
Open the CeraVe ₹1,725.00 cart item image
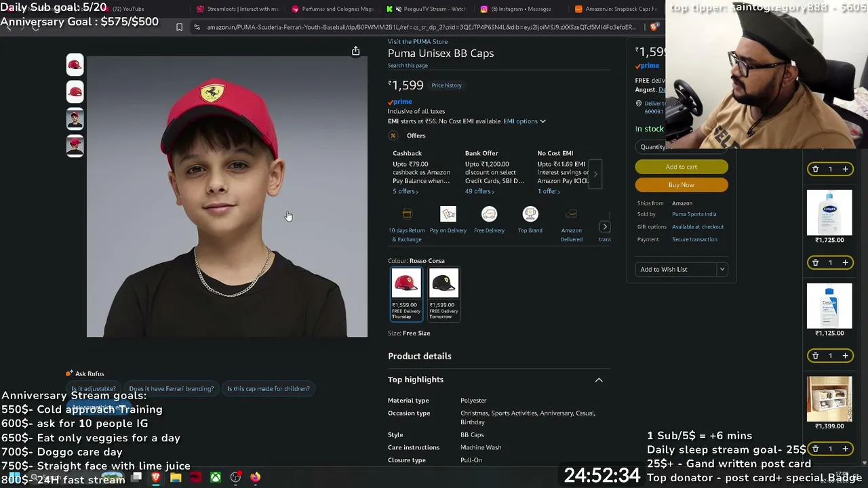(x=829, y=213)
